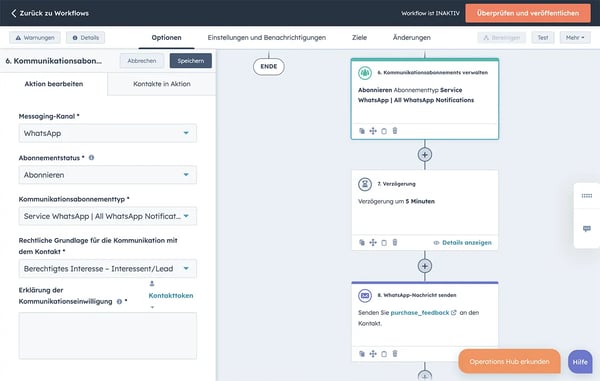
Task: Click the Verzögerung hourglass icon
Action: coord(365,184)
